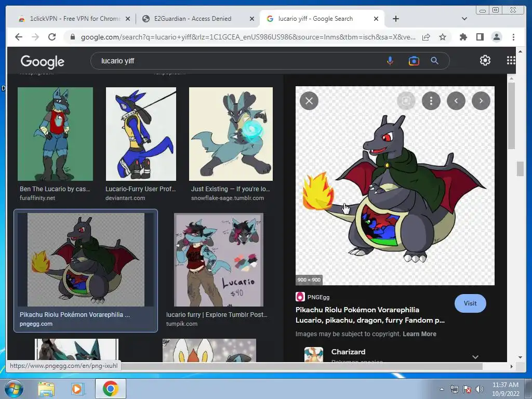The height and width of the screenshot is (399, 532).
Task: Close the 1clickVPN tab
Action: pyautogui.click(x=128, y=19)
